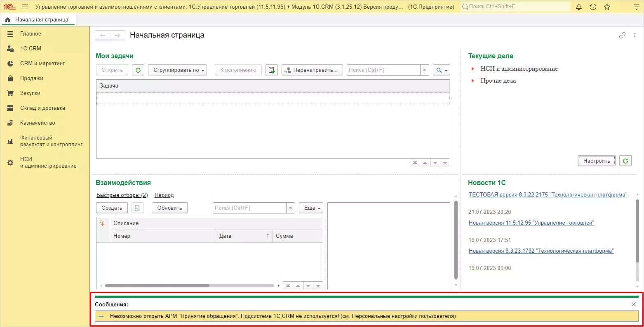Viewport: 644px width, 327px height.
Task: Go forward with the right arrow button
Action: [x=118, y=36]
